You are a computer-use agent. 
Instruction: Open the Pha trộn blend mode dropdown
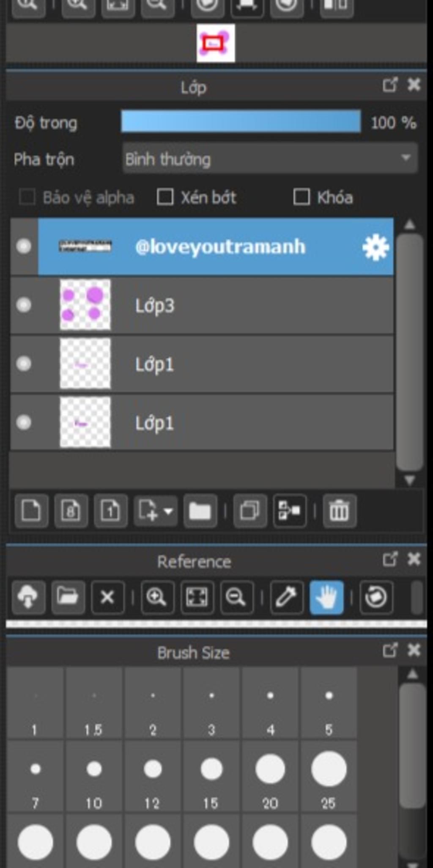[270, 159]
